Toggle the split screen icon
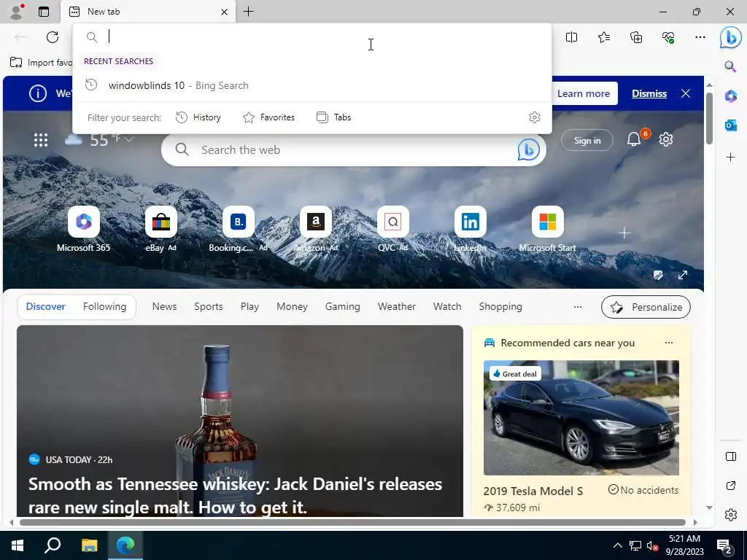 (571, 37)
